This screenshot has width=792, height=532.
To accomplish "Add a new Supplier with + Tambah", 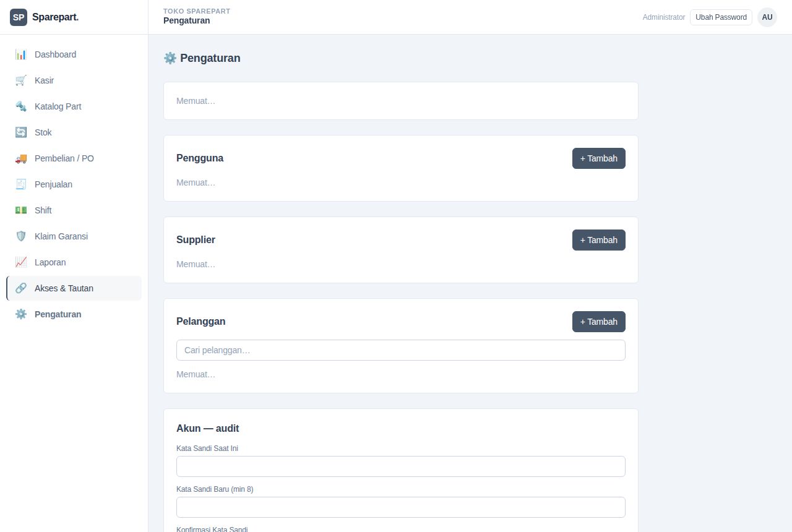I will pos(599,240).
